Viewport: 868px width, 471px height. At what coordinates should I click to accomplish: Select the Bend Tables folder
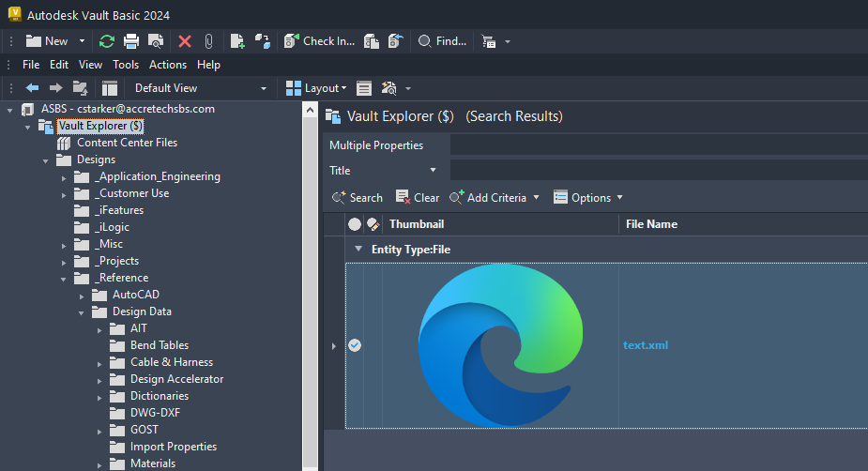[x=160, y=345]
